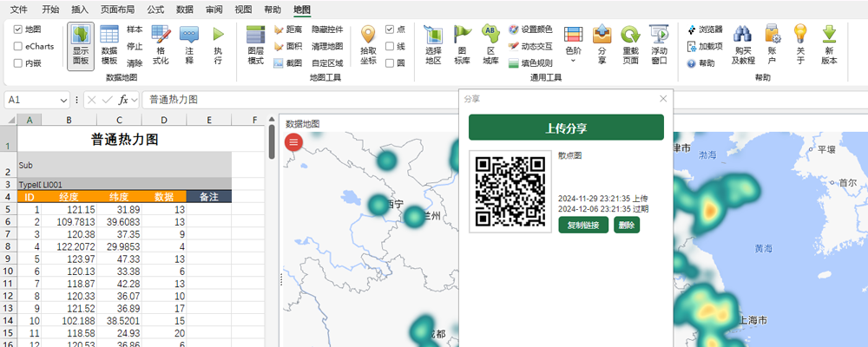
Task: Open the 浮动窗口 floating window
Action: pos(659,45)
